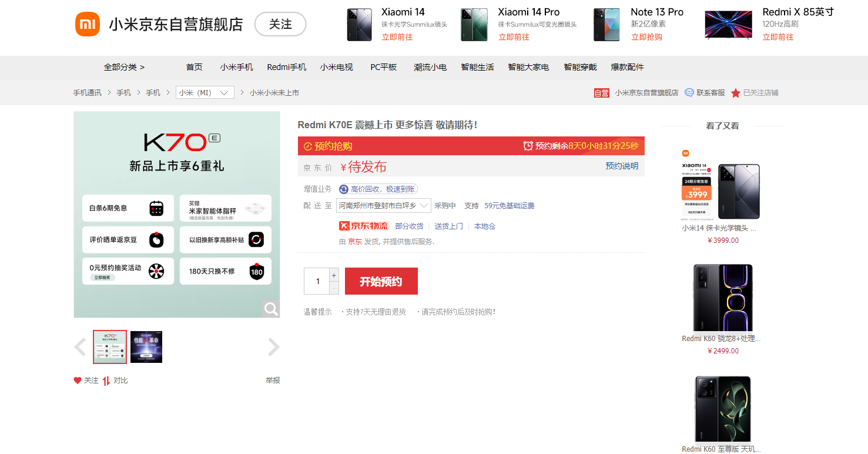Click 部分收货 link
This screenshot has height=454, width=868.
[x=410, y=226]
